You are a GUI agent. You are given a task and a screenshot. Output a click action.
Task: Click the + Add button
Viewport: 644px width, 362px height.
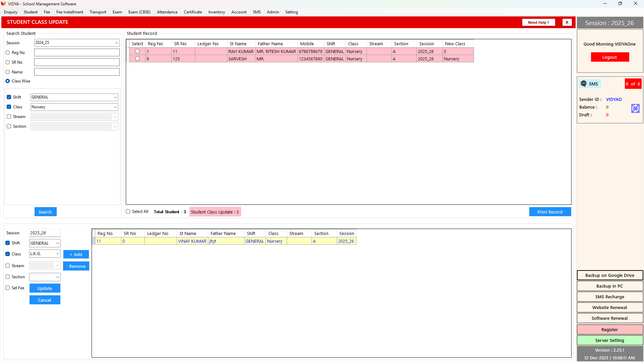(76, 254)
